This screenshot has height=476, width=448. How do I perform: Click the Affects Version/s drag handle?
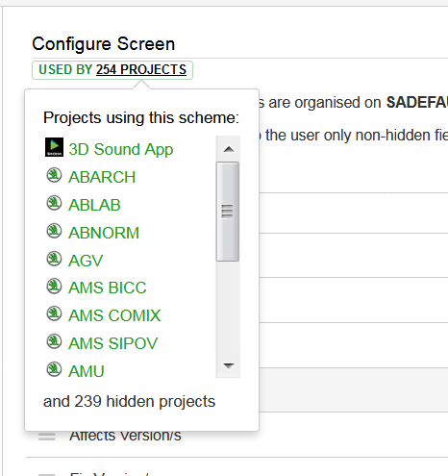click(47, 437)
